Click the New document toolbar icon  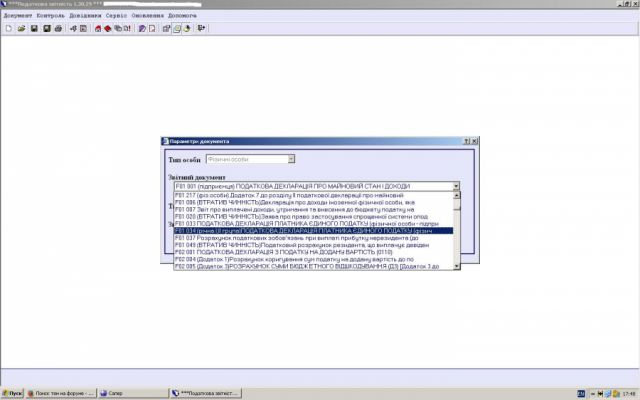pos(8,28)
